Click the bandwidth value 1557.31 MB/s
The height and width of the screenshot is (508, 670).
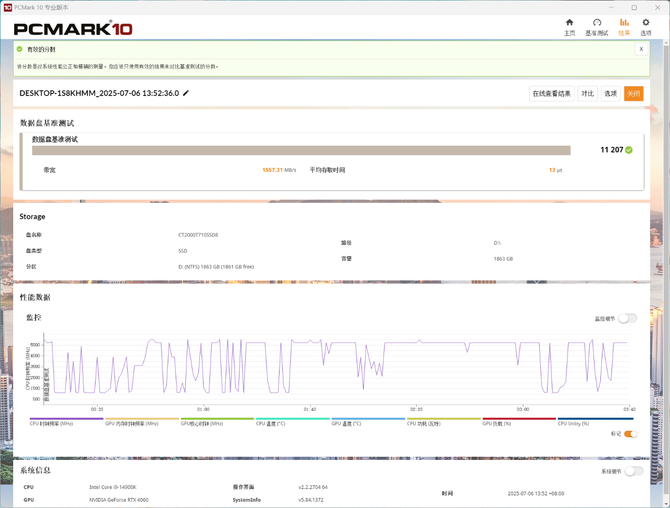[279, 170]
